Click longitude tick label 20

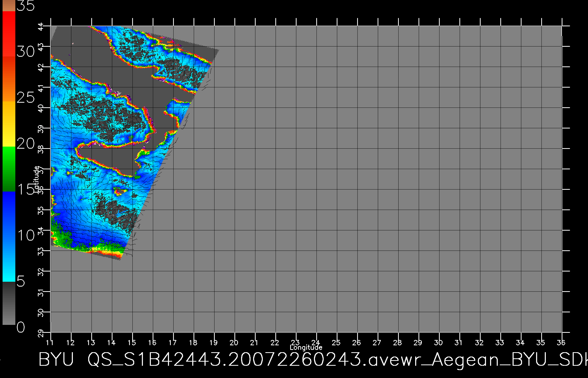(234, 343)
